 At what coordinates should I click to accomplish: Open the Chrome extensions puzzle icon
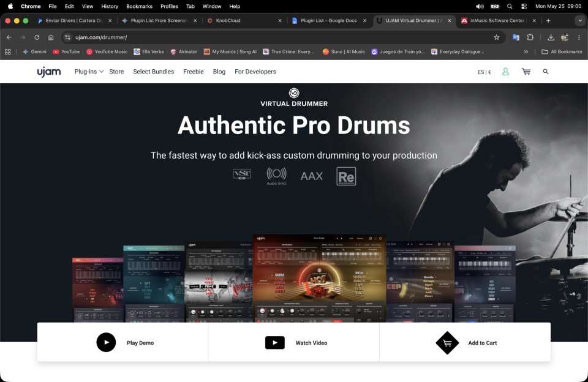pos(530,37)
